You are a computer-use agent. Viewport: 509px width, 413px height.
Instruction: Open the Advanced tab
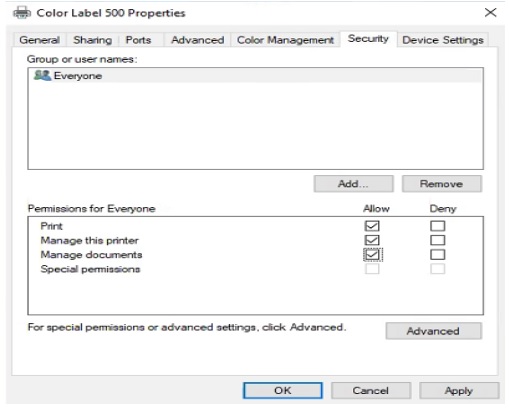tap(197, 40)
